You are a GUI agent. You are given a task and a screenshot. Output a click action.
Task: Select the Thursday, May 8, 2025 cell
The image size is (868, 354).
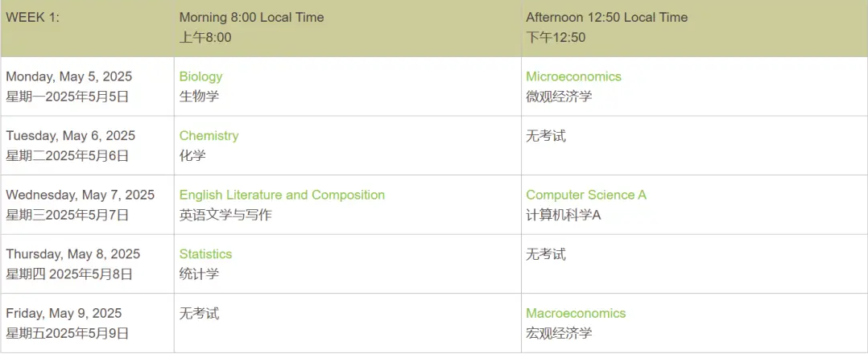(88, 264)
